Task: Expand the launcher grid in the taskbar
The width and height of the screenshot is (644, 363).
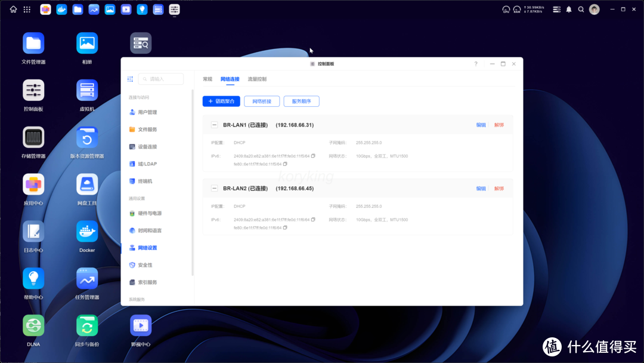Action: 26,9
